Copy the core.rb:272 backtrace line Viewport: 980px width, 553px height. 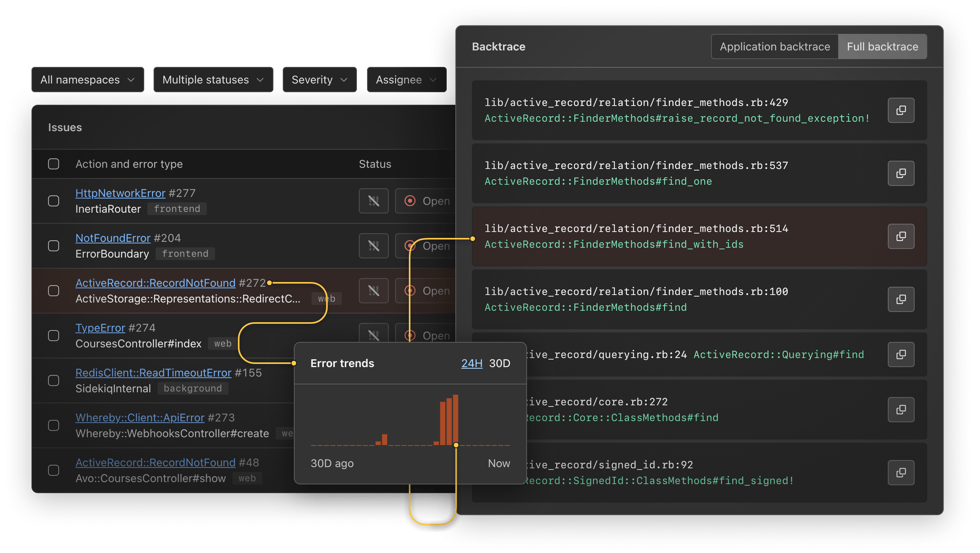[x=901, y=410]
